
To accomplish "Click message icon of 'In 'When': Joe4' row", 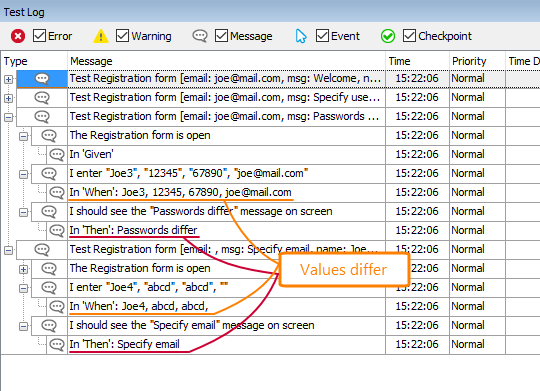I will pyautogui.click(x=56, y=307).
